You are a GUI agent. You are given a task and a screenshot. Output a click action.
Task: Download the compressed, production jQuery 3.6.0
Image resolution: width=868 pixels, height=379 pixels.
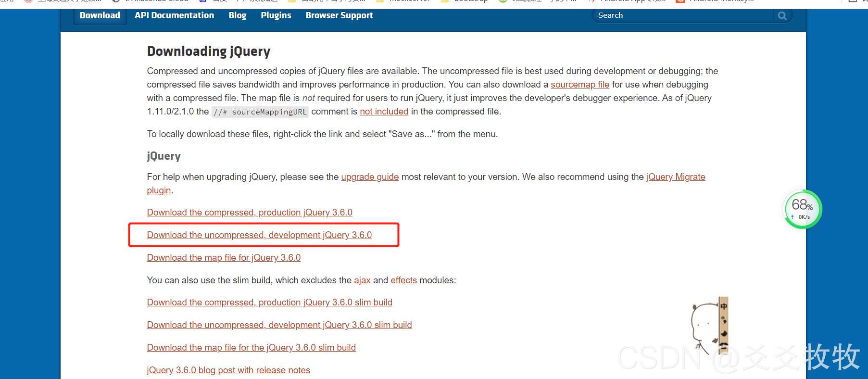tap(250, 213)
